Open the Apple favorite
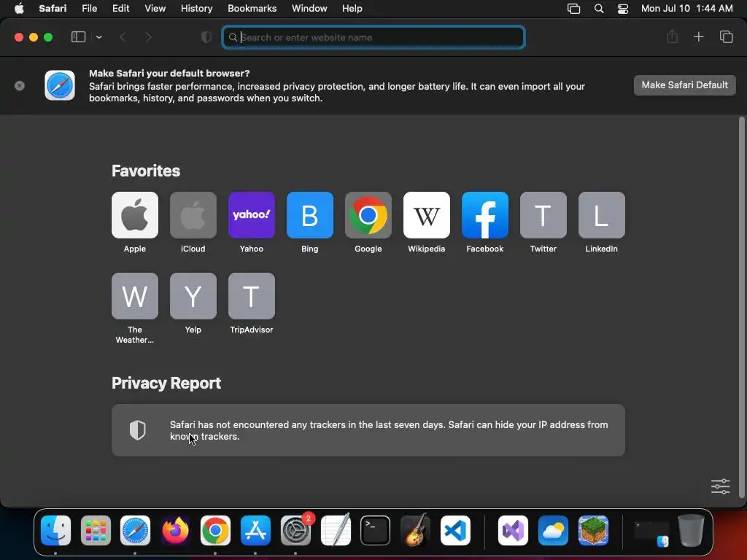747x560 pixels. click(x=135, y=215)
